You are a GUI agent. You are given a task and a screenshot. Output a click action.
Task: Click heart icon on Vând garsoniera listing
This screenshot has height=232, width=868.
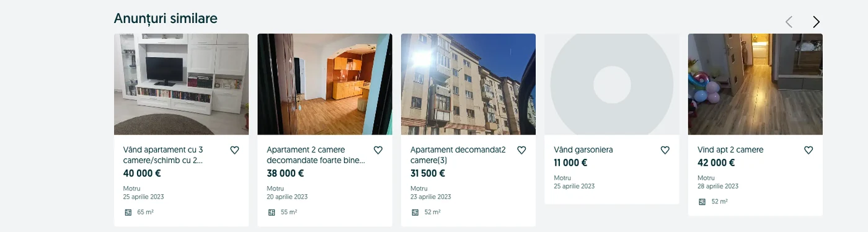click(x=665, y=150)
